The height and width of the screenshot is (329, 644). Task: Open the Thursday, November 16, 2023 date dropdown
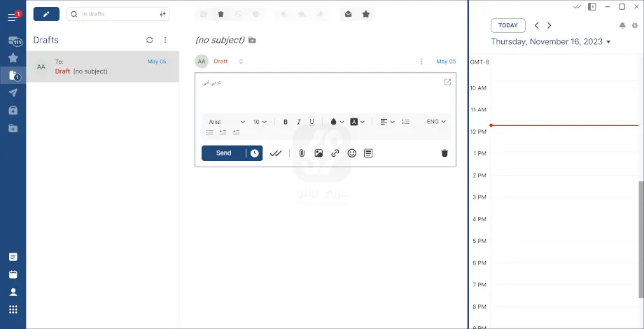pyautogui.click(x=551, y=42)
